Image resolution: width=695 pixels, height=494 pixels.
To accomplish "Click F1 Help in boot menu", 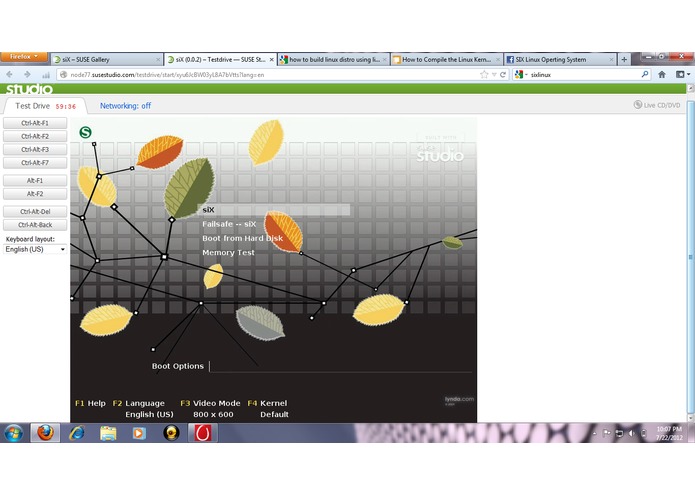I will [90, 403].
